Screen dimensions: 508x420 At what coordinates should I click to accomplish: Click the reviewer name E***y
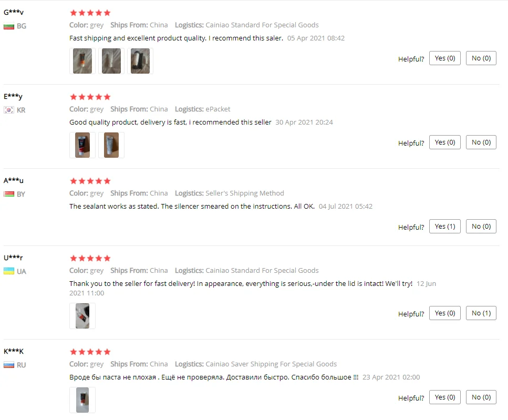click(13, 97)
